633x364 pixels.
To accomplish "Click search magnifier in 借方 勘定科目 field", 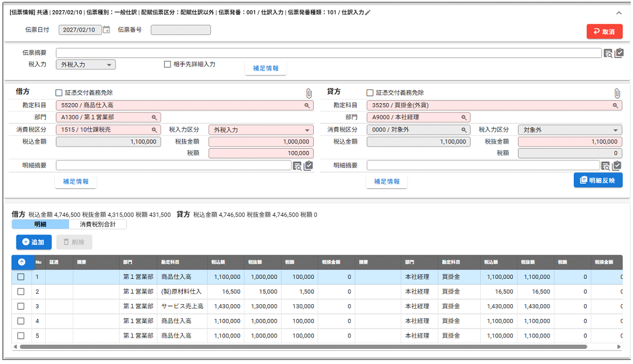I will point(307,105).
